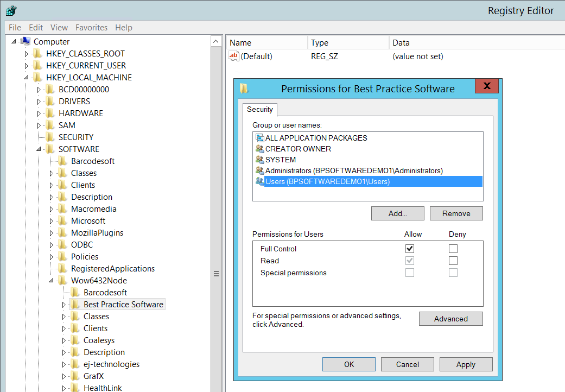
Task: Click the tree pane vertical scrollbar thumb
Action: click(x=216, y=274)
